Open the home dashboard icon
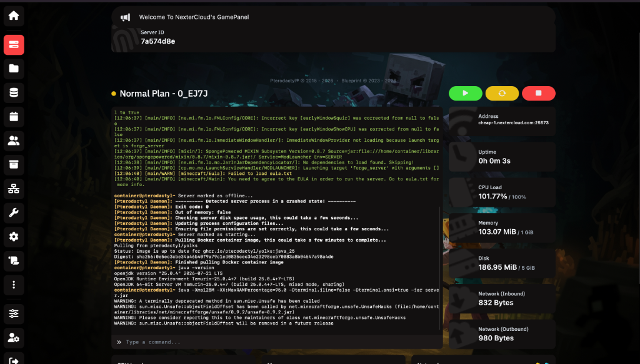The image size is (640, 364). [x=14, y=16]
